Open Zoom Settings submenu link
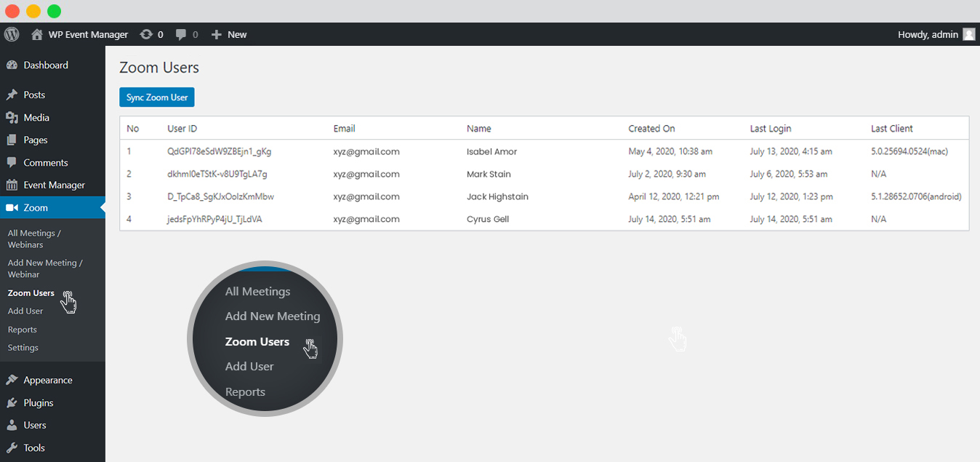 pos(23,348)
